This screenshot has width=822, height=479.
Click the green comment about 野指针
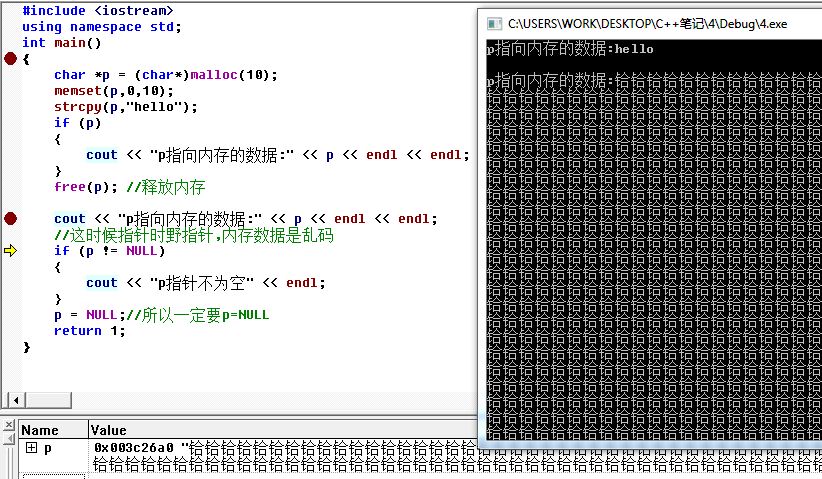coord(194,235)
